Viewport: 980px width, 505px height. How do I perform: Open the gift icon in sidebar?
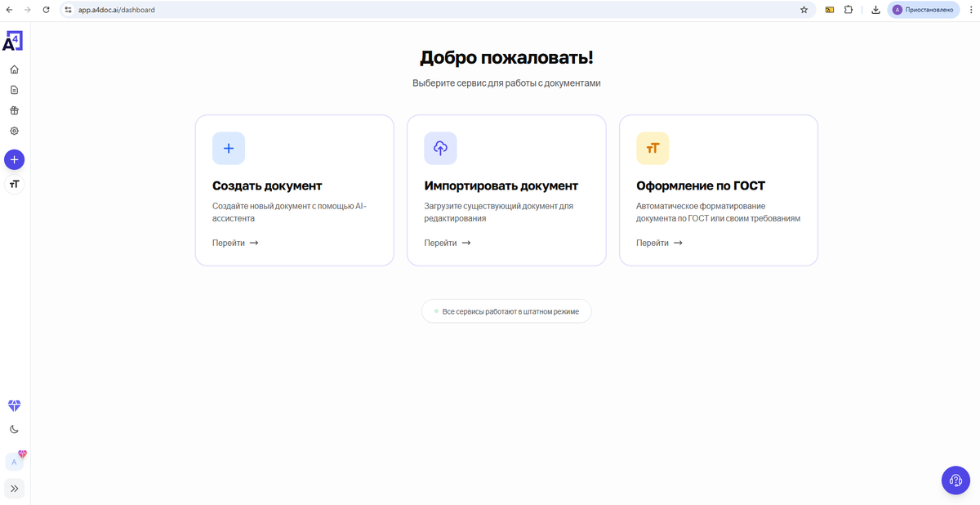pos(14,110)
